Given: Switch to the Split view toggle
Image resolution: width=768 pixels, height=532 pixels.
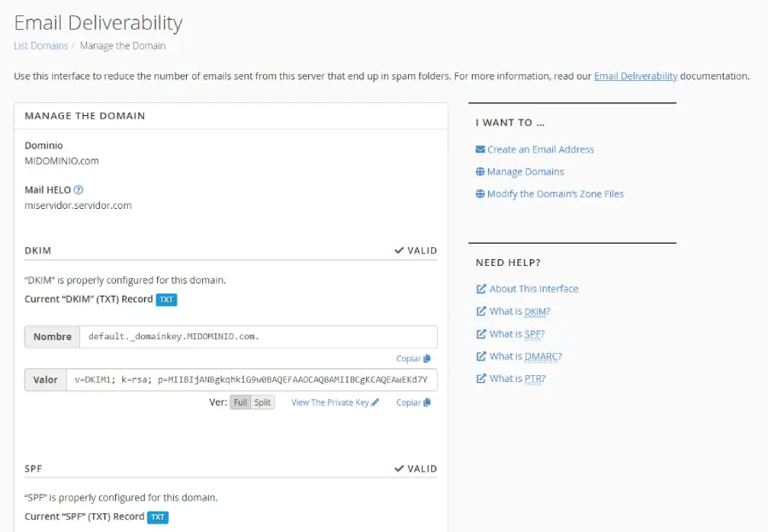Looking at the screenshot, I should [x=263, y=402].
